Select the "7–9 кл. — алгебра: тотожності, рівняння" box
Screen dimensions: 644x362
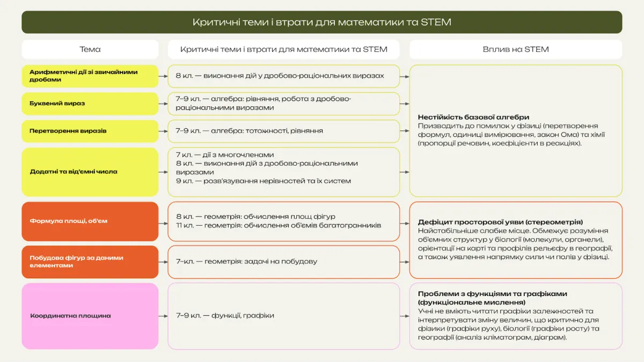(283, 131)
